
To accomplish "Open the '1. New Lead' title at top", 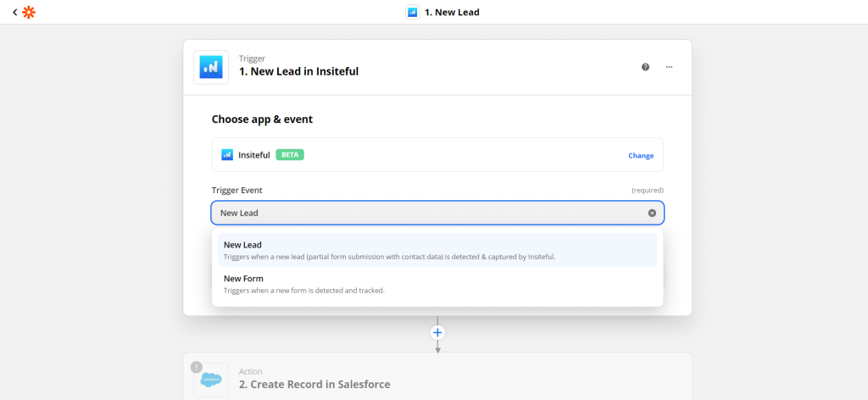I will click(452, 12).
